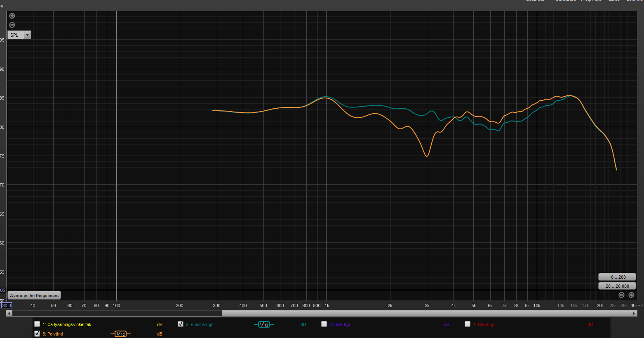
Task: Click the orange 1/12 smoothing icon for Polvänd
Action: [120, 334]
